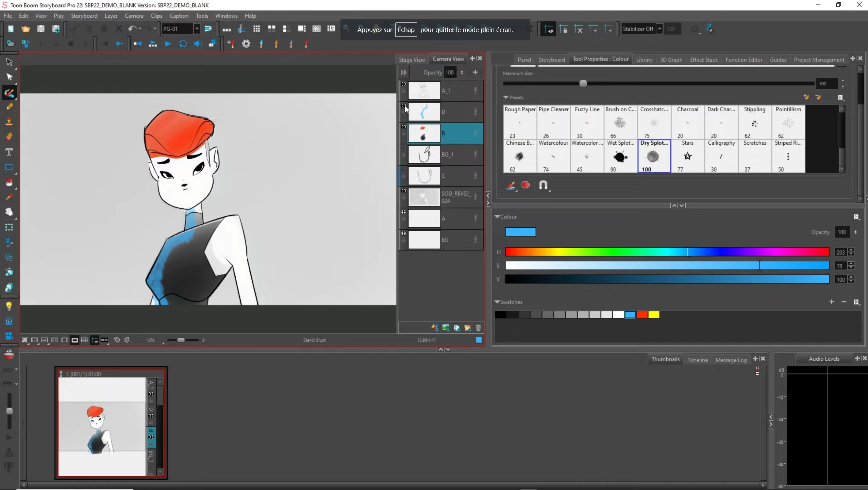Screen dimensions: 868x490
Task: Click the magnet snap icon below presets
Action: (544, 185)
